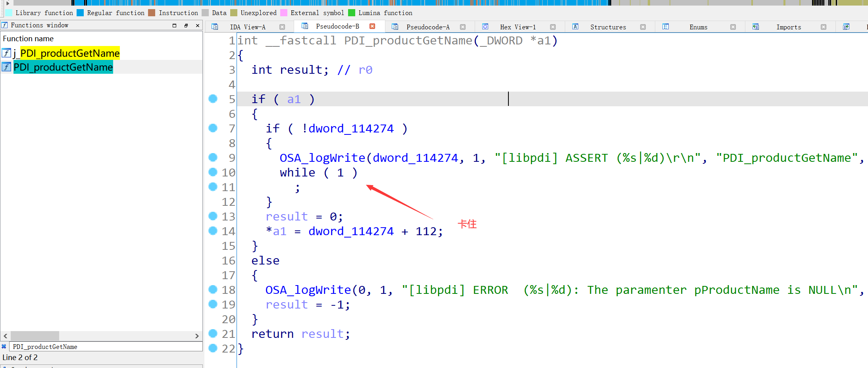Open the Hex View-1 tab
The height and width of the screenshot is (368, 868).
tap(518, 27)
